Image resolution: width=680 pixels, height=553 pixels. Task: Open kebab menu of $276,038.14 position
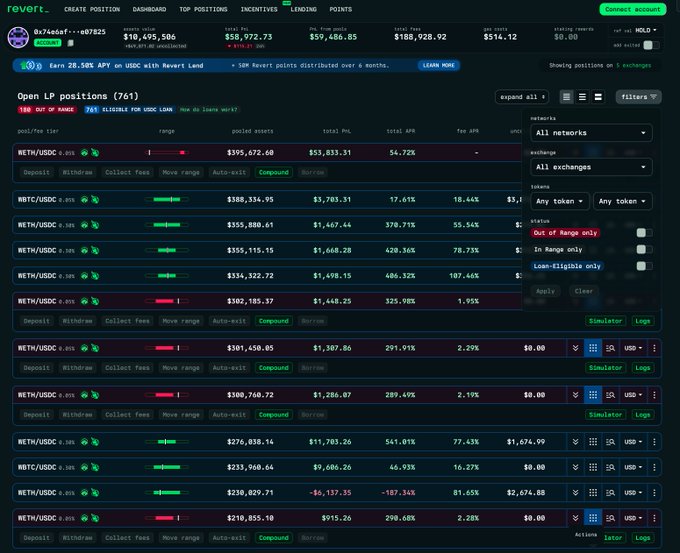tap(654, 442)
